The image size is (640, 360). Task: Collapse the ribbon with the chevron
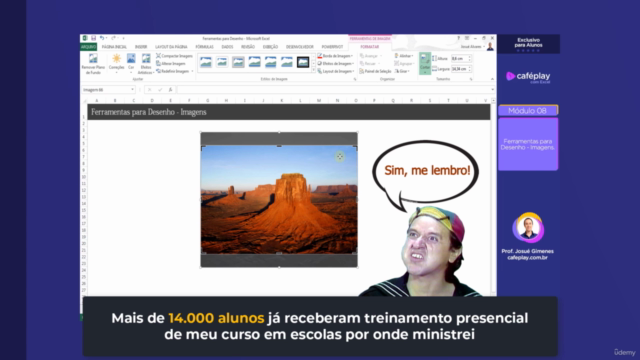(492, 79)
